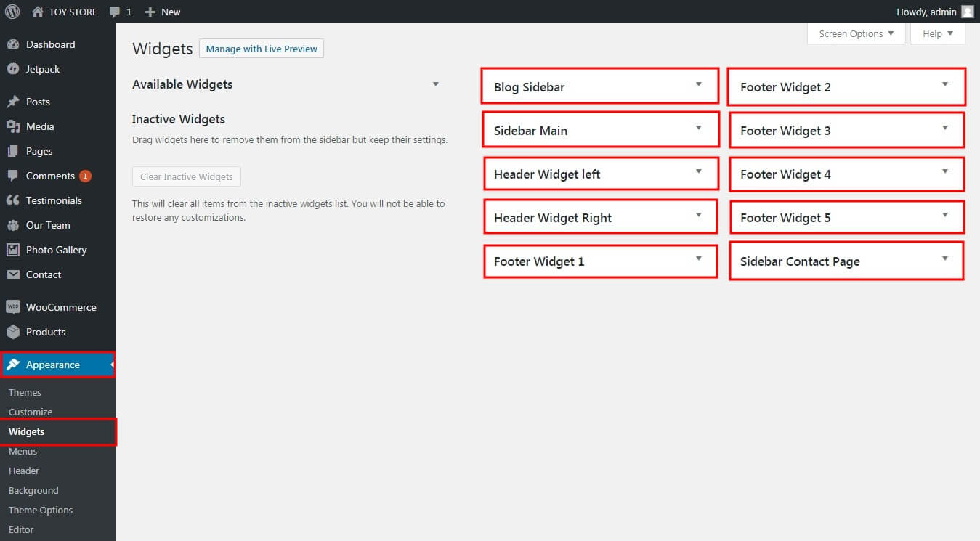The width and height of the screenshot is (980, 541).
Task: Click the Comments speech bubble sidebar icon
Action: click(13, 176)
